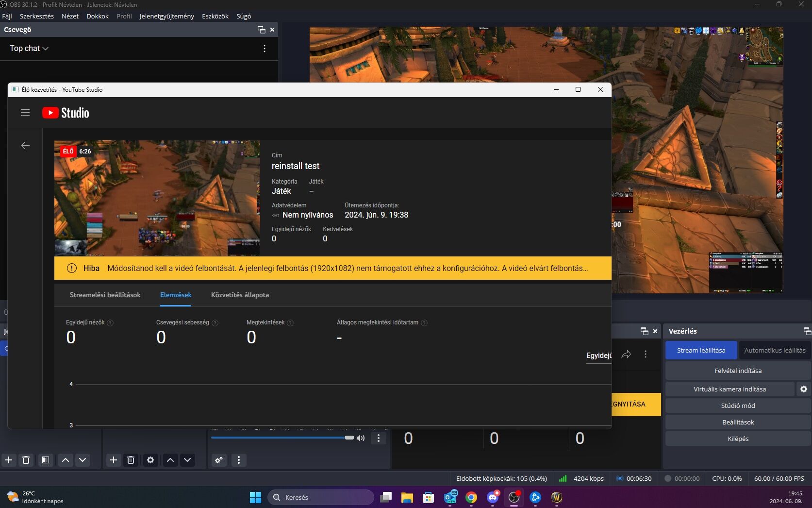The height and width of the screenshot is (508, 812).
Task: Open the Szerkesztés menu
Action: pyautogui.click(x=37, y=16)
